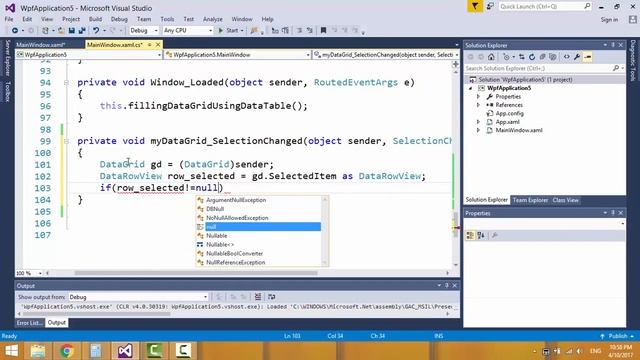
Task: Click the Navigate Backward toolbar icon
Action: pyautogui.click(x=15, y=31)
